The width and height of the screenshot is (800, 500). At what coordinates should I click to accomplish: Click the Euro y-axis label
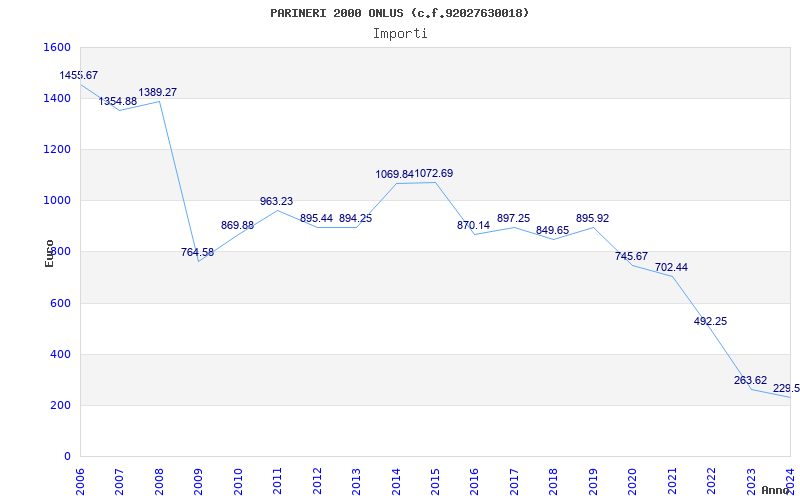click(x=49, y=253)
